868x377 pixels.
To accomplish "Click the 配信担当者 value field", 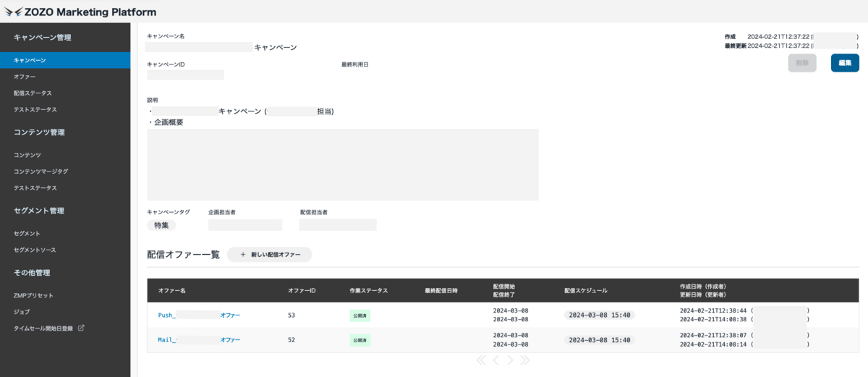I will click(338, 225).
